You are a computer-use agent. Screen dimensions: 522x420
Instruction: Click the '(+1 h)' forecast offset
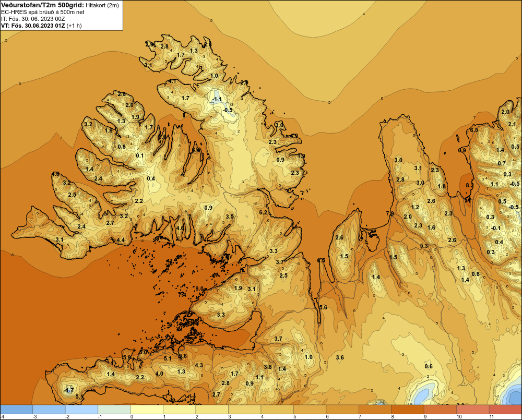click(74, 25)
